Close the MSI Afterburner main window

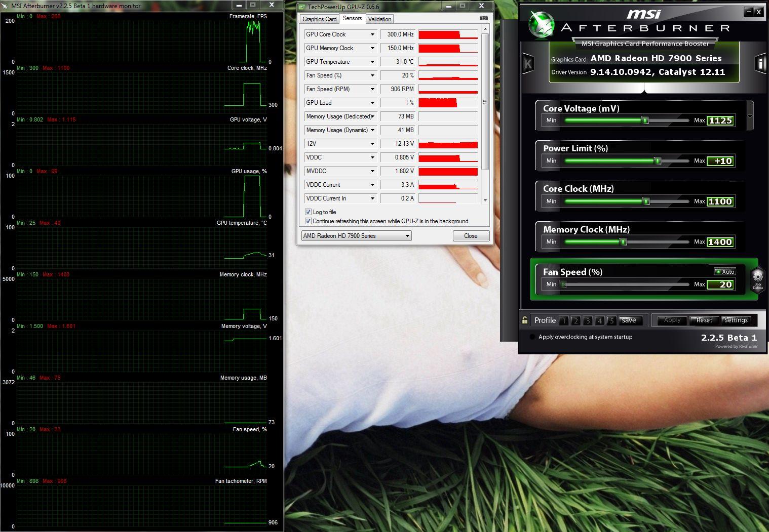(758, 12)
